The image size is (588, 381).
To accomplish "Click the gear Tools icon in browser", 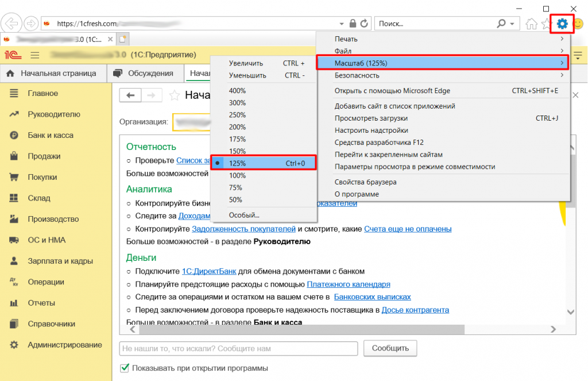I will (562, 24).
